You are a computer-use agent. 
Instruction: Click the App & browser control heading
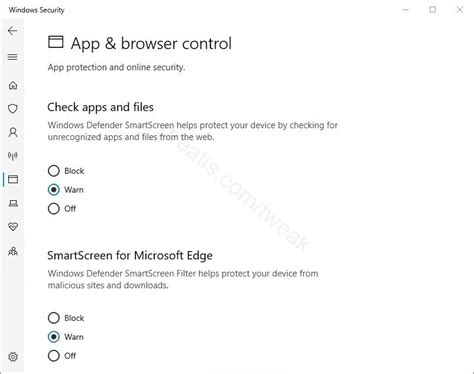click(151, 44)
